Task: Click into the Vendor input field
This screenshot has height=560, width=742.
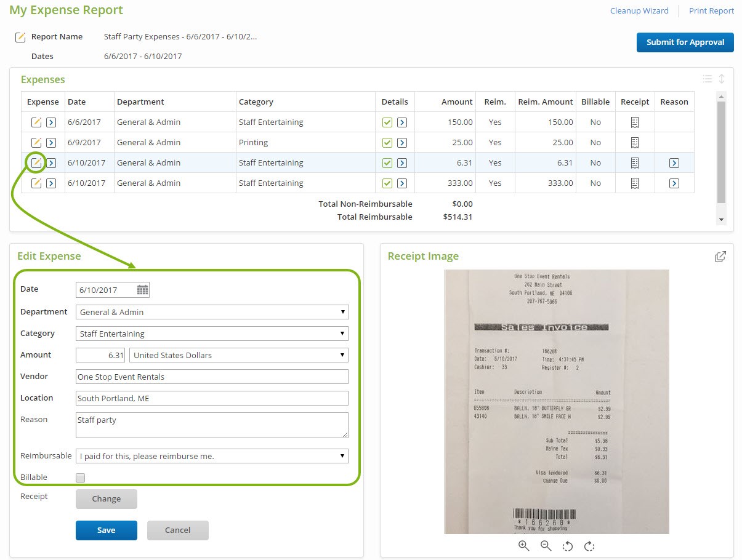Action: [x=212, y=377]
